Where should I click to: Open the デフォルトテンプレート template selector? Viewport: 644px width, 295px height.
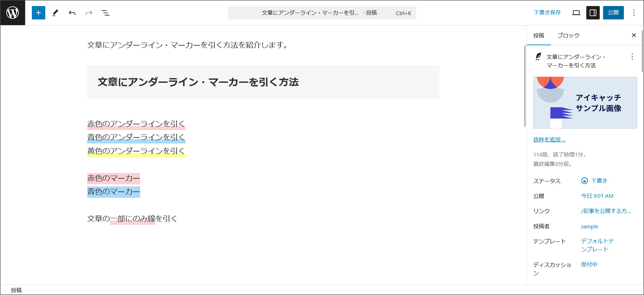(597, 245)
